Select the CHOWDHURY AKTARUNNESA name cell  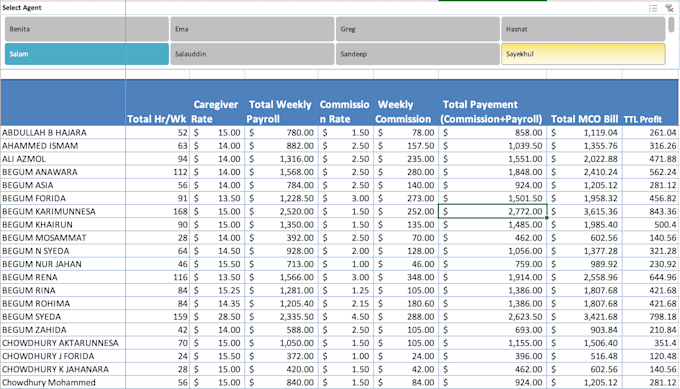click(x=63, y=343)
